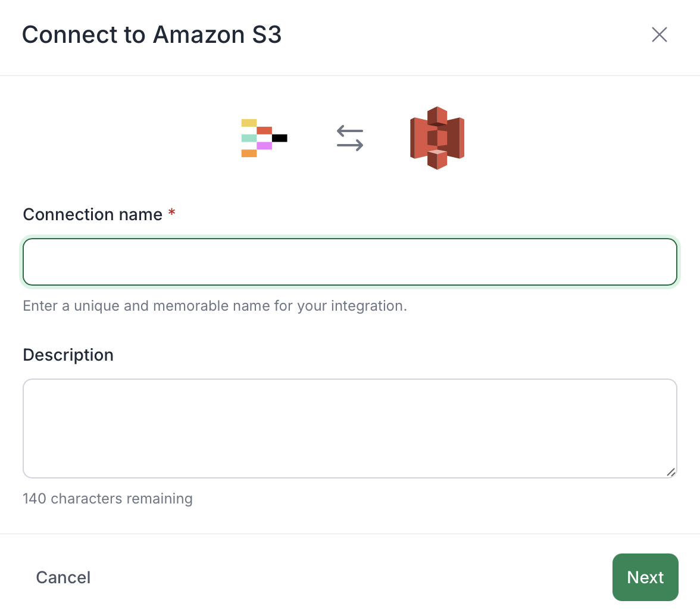The width and height of the screenshot is (700, 613).
Task: Click the 140 characters remaining counter
Action: point(108,498)
